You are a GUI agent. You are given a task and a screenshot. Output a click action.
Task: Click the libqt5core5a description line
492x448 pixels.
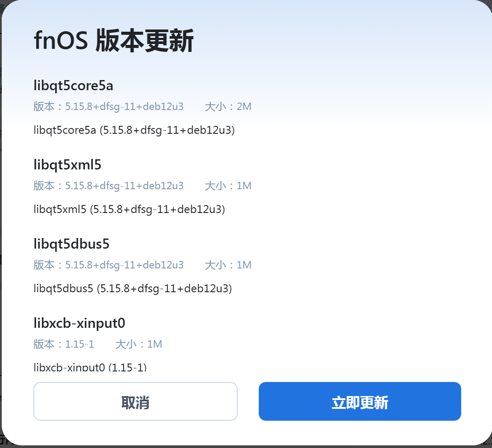pyautogui.click(x=134, y=130)
